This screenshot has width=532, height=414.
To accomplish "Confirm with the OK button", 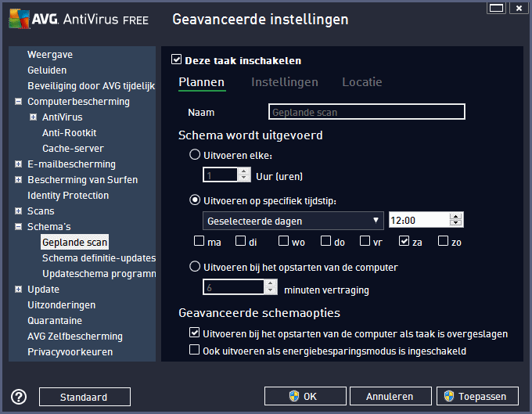I will [x=305, y=396].
